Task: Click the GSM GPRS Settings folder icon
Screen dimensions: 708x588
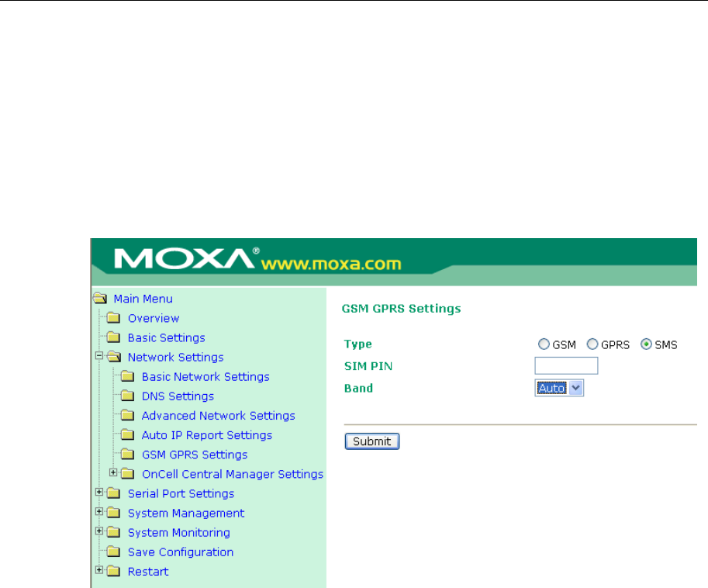Action: pyautogui.click(x=128, y=454)
